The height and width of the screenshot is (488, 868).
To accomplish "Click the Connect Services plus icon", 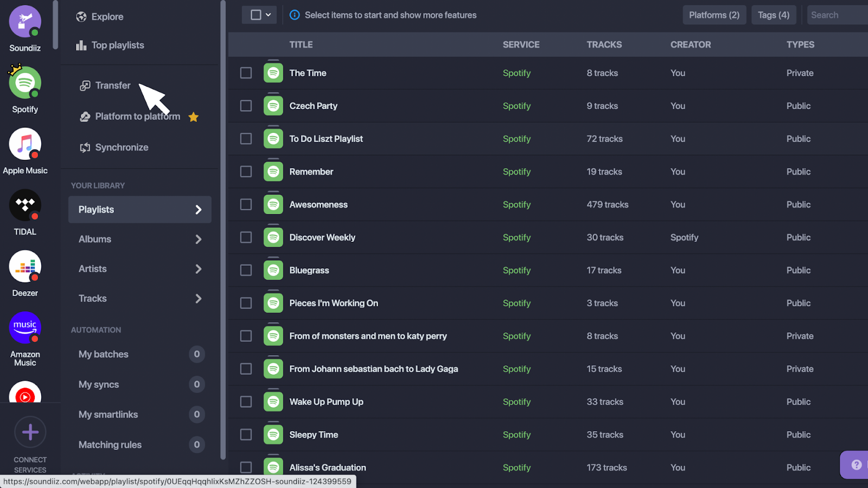I will pyautogui.click(x=30, y=432).
